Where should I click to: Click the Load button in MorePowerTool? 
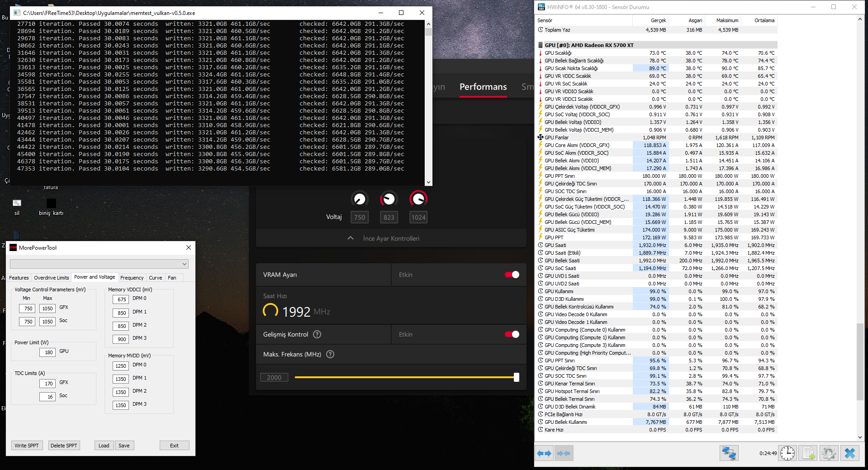click(x=104, y=446)
